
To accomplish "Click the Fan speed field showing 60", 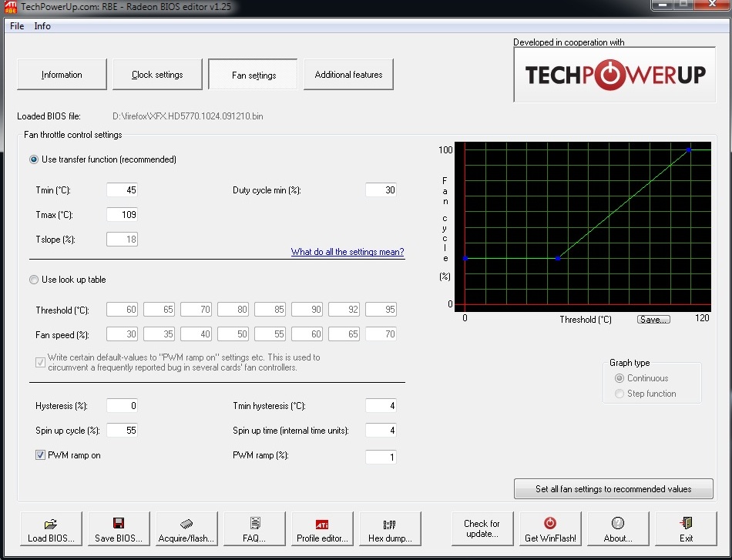I will pos(307,334).
